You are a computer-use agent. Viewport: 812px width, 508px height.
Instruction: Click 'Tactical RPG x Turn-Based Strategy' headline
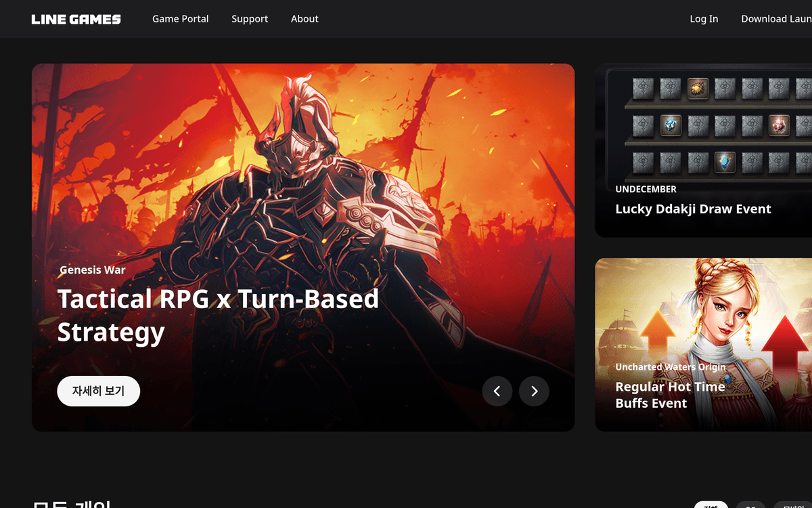tap(218, 316)
